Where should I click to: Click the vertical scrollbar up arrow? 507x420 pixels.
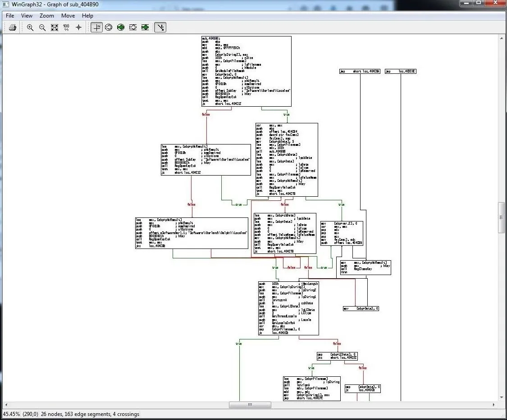point(502,38)
